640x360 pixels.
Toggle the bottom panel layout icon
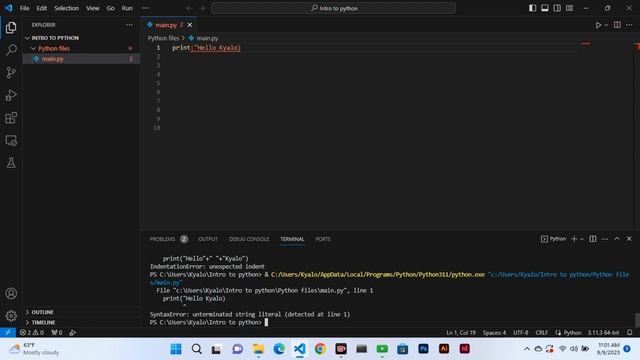tap(544, 8)
